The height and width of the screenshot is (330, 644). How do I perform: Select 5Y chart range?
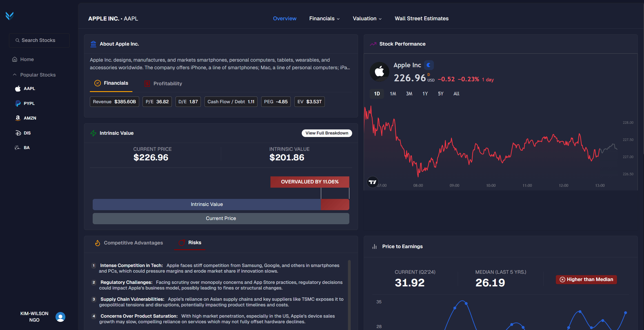pos(441,94)
